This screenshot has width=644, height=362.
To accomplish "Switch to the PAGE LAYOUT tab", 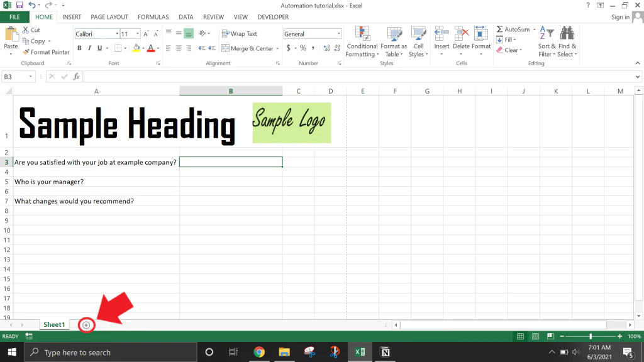I will [109, 17].
